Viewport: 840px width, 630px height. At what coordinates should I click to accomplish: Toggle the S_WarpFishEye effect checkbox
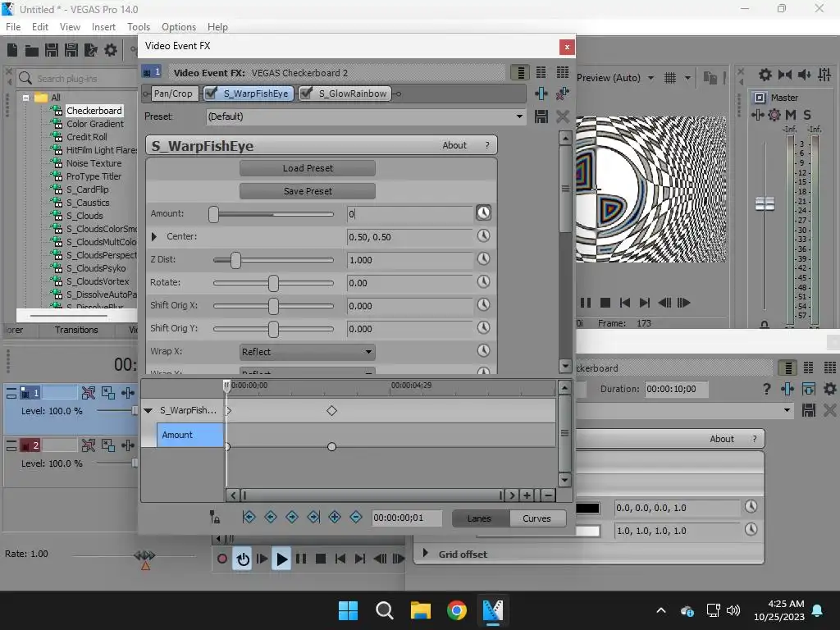click(x=211, y=94)
